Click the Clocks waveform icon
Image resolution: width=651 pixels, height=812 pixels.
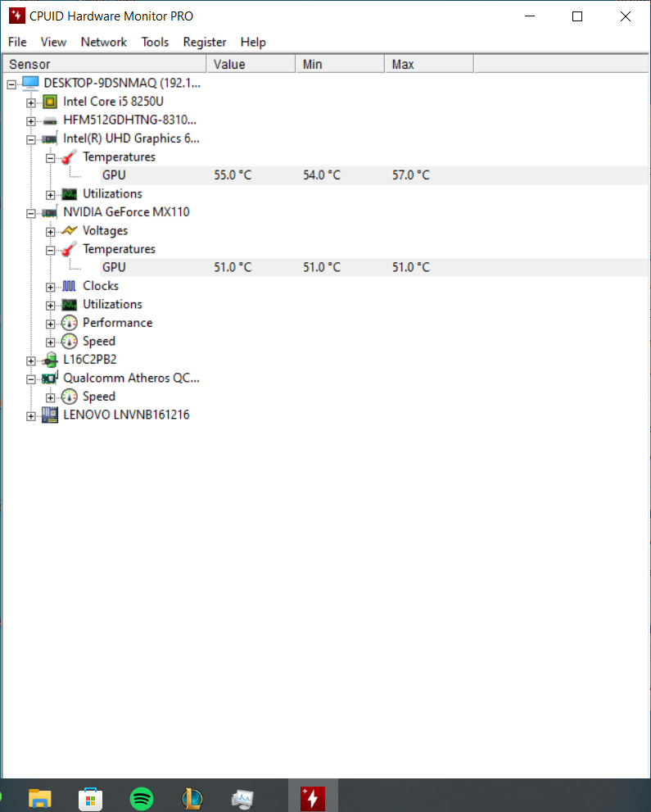tap(69, 286)
